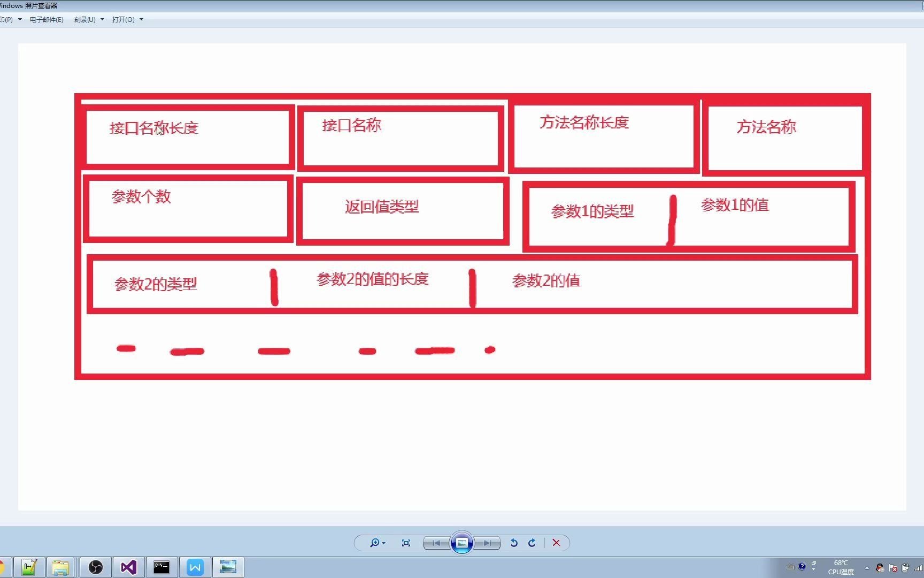Screen dimensions: 924x578
Task: Play the photo slide show
Action: coord(462,543)
